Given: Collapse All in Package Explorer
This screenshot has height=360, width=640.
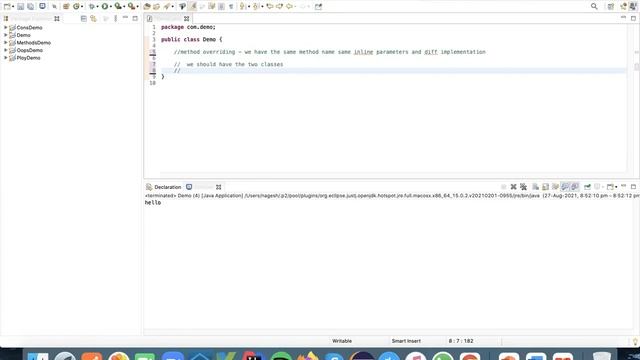Looking at the screenshot, I should pos(84,18).
